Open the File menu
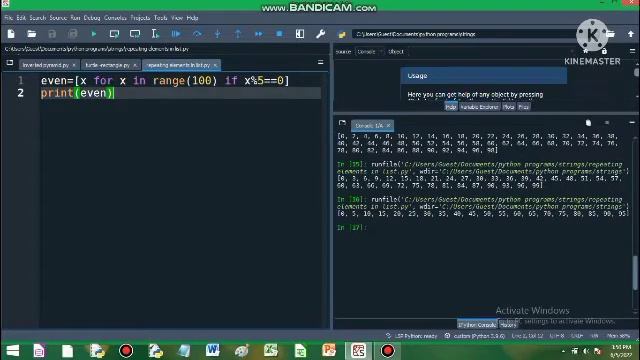The height and width of the screenshot is (360, 640). pos(9,18)
